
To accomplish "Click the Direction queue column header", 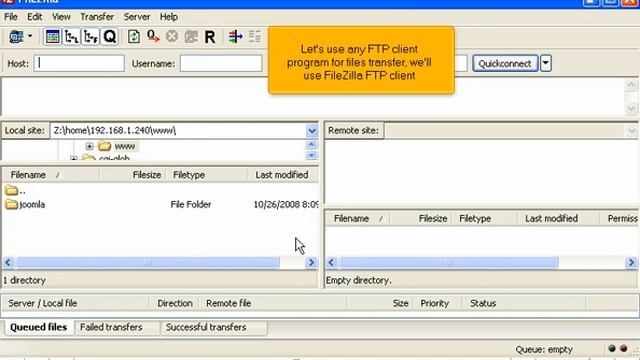I will click(175, 303).
